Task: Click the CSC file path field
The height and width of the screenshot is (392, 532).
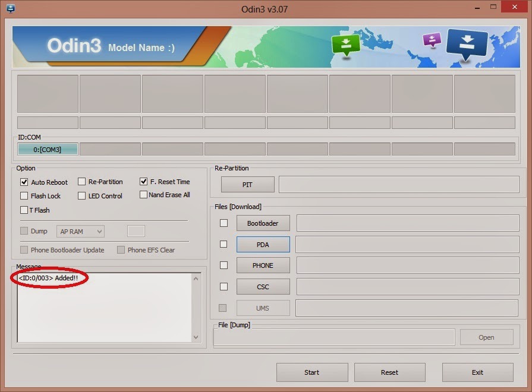Action: click(x=408, y=286)
